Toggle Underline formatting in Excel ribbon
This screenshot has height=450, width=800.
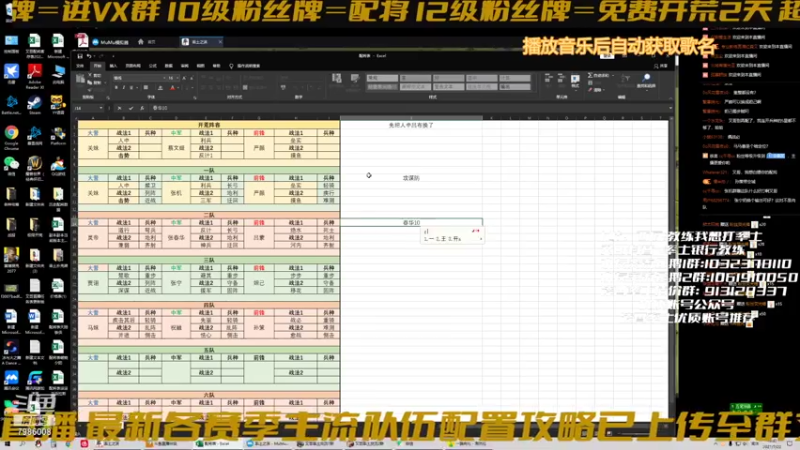[x=132, y=88]
